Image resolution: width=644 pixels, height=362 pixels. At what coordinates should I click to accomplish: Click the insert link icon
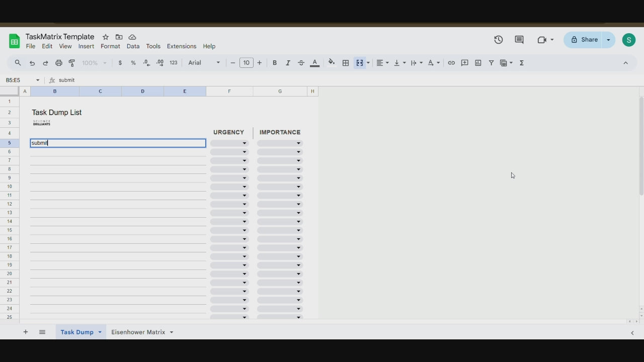[451, 63]
